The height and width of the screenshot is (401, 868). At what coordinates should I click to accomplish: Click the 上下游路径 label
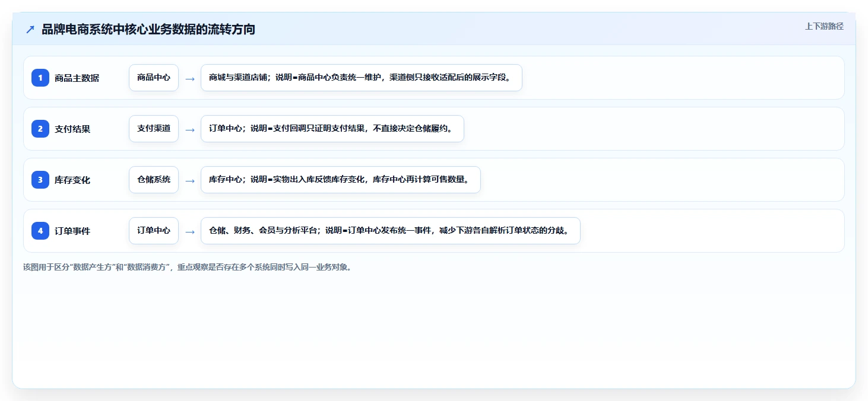(x=824, y=26)
